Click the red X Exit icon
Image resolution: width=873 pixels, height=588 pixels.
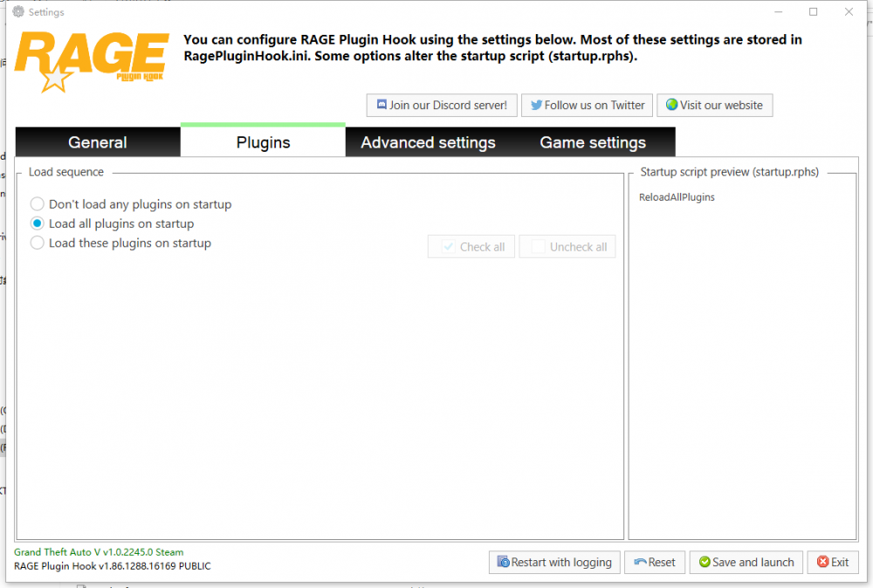point(821,563)
